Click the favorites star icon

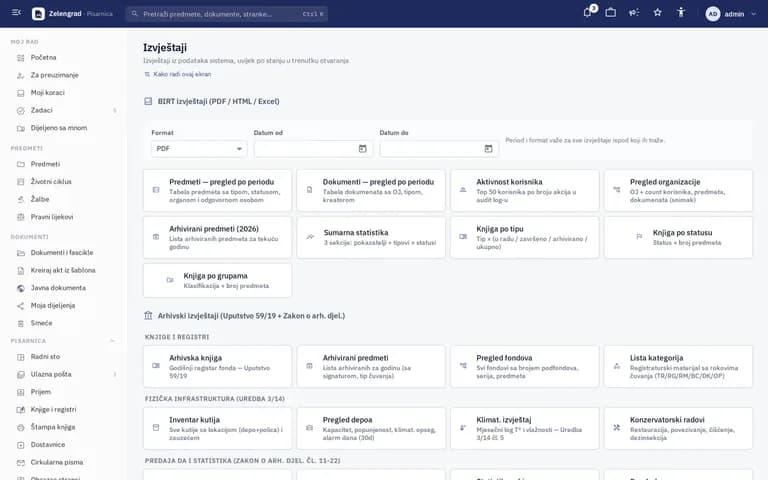657,13
